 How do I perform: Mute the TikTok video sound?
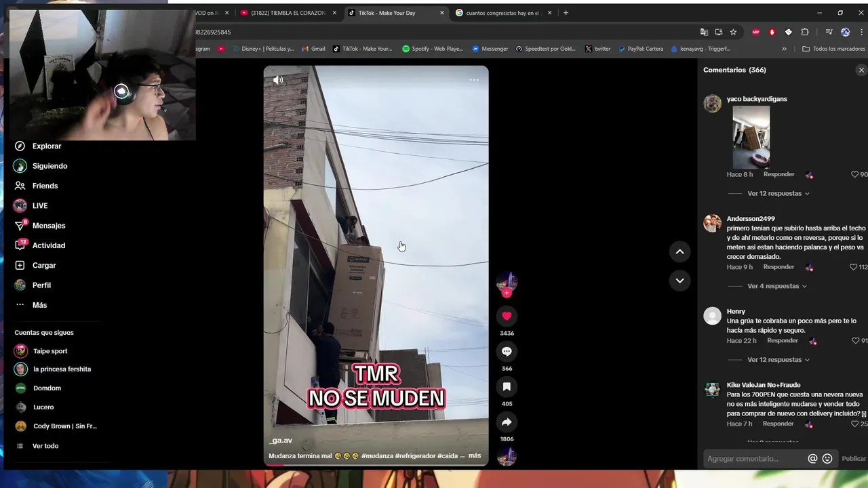pos(278,80)
